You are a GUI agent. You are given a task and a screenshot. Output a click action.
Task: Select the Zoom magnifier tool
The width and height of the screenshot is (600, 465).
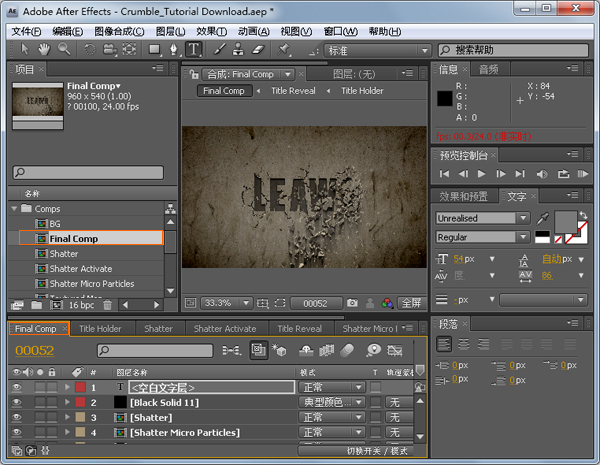coord(64,49)
